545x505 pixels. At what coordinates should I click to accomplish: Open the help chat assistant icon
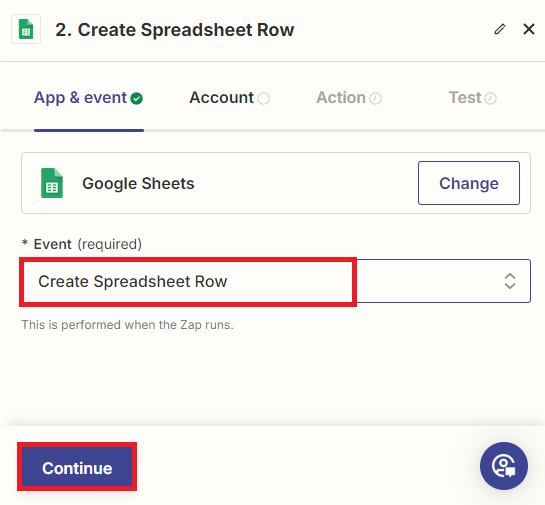click(504, 466)
